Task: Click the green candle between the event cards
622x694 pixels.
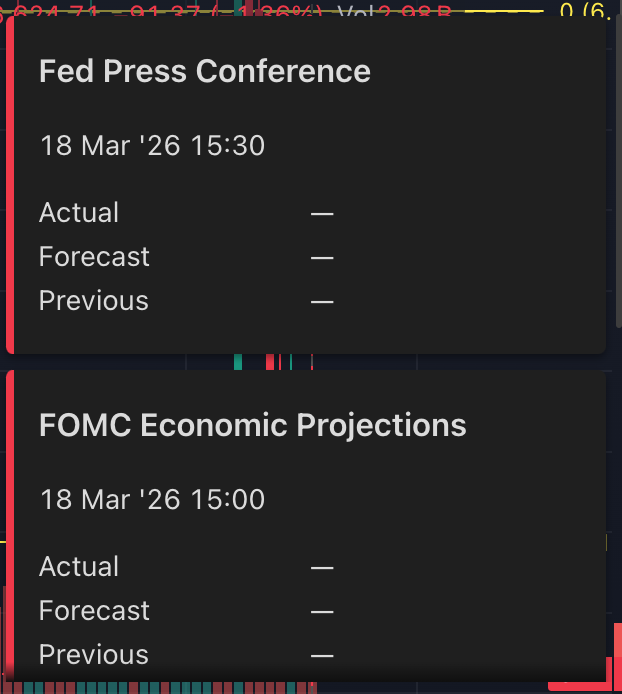Action: point(238,362)
